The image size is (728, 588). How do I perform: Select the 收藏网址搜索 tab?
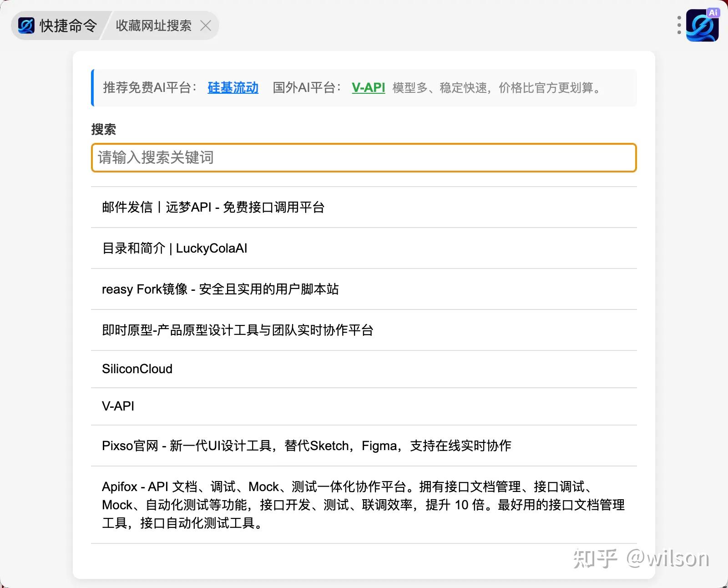[155, 26]
